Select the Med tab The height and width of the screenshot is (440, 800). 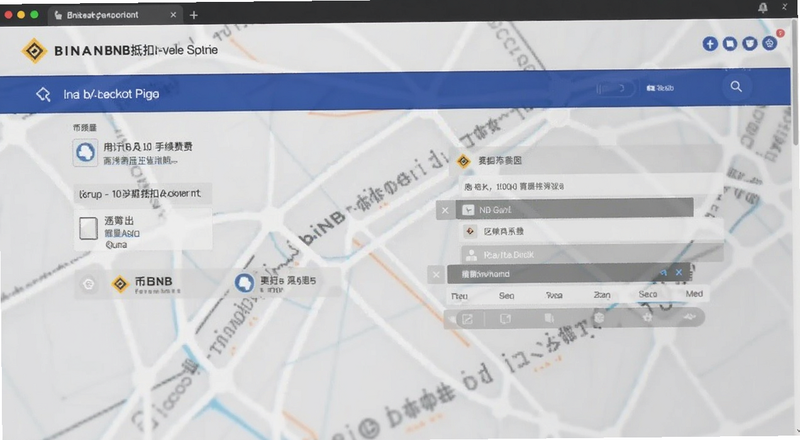(x=694, y=294)
